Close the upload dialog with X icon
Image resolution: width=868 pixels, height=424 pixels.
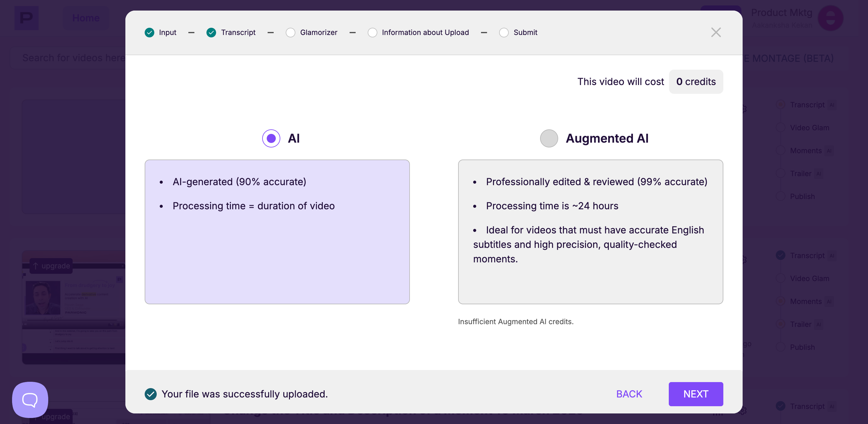715,32
